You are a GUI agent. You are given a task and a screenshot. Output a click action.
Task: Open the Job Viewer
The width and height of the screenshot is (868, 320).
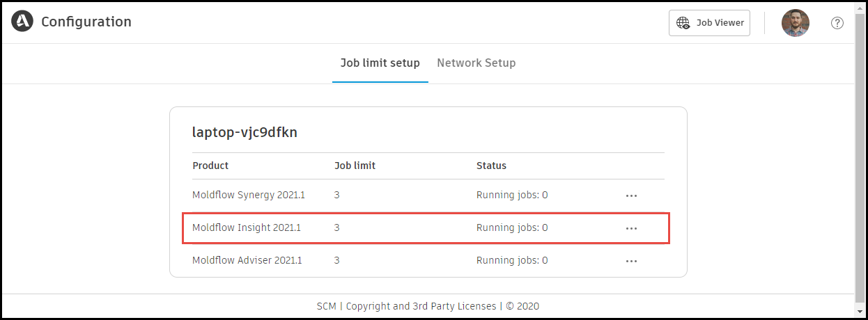click(709, 23)
